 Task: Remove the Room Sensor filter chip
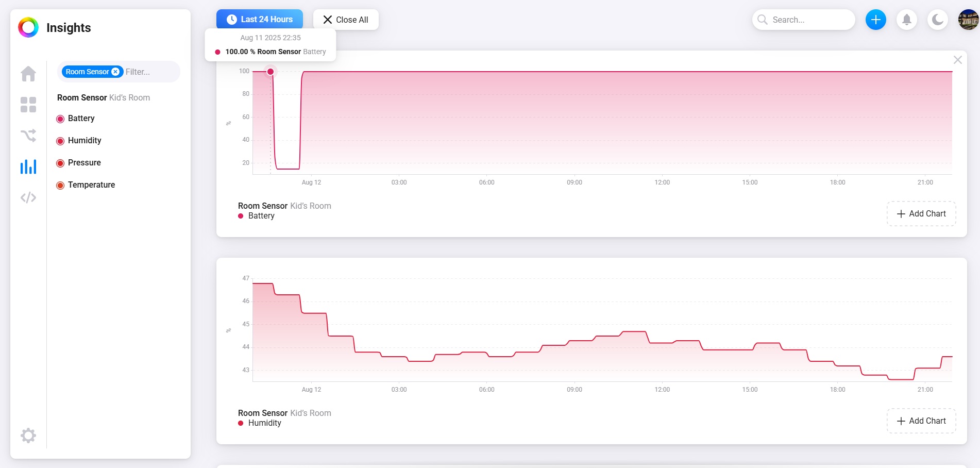click(115, 72)
